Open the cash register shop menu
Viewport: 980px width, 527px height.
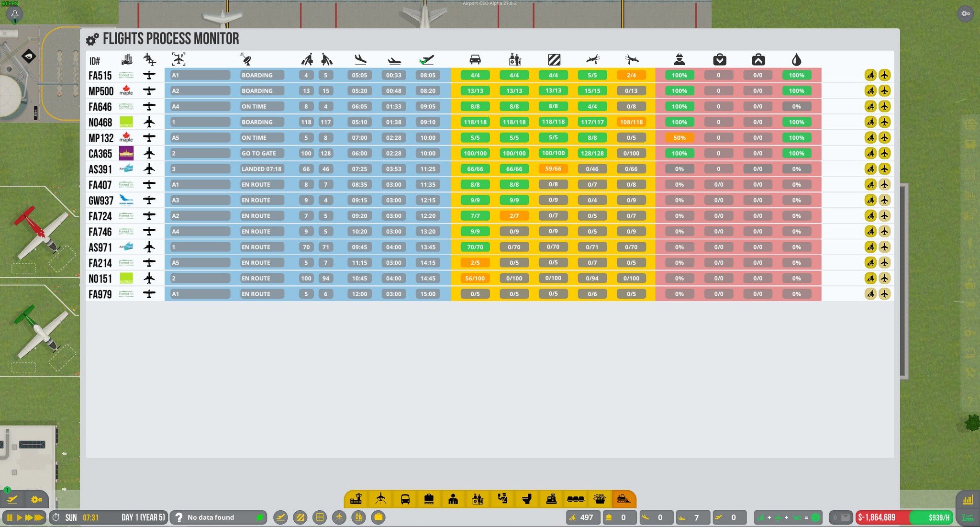[x=551, y=499]
